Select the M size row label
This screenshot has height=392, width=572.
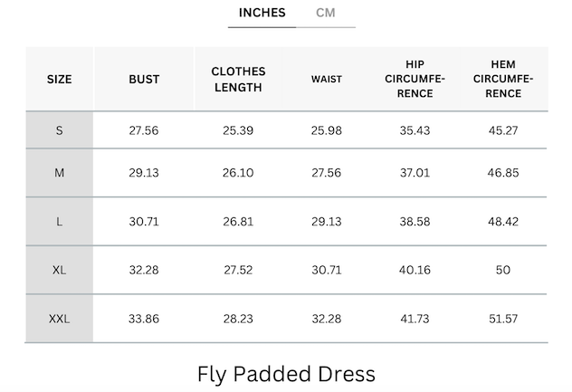pyautogui.click(x=60, y=173)
